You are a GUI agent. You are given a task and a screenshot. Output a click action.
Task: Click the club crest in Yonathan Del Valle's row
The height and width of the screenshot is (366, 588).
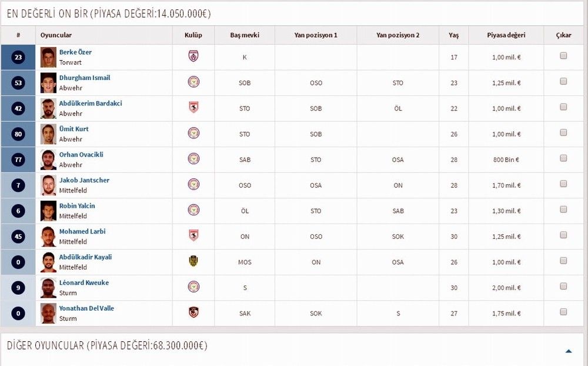click(x=193, y=312)
